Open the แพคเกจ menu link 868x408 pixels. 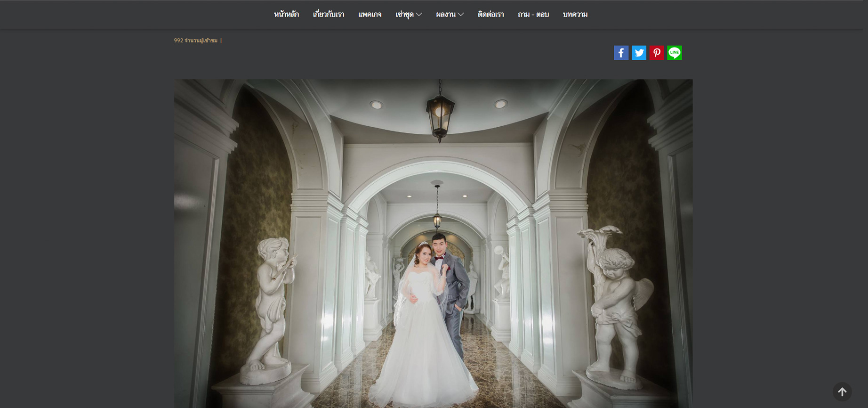370,15
